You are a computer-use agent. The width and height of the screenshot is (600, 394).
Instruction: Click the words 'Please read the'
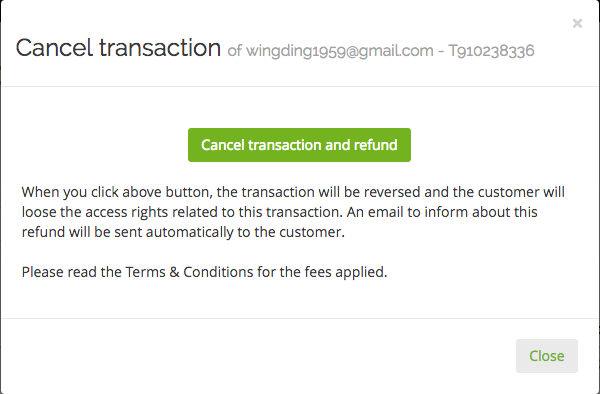(x=72, y=272)
